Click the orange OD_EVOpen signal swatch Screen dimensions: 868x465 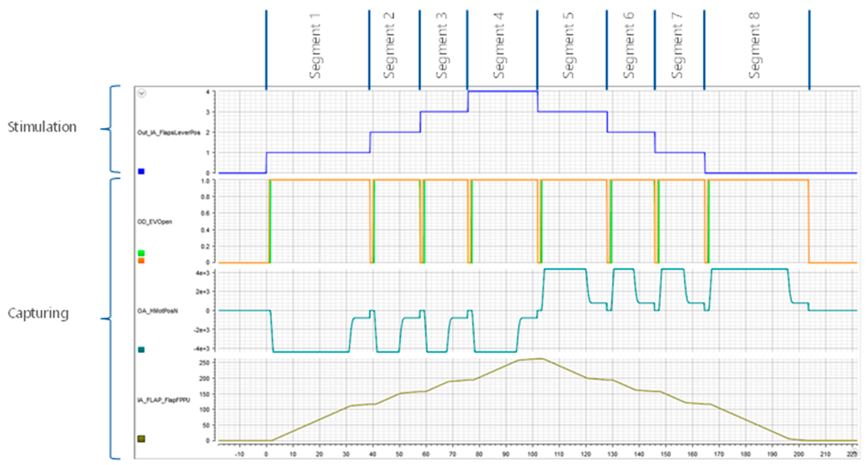pyautogui.click(x=141, y=261)
